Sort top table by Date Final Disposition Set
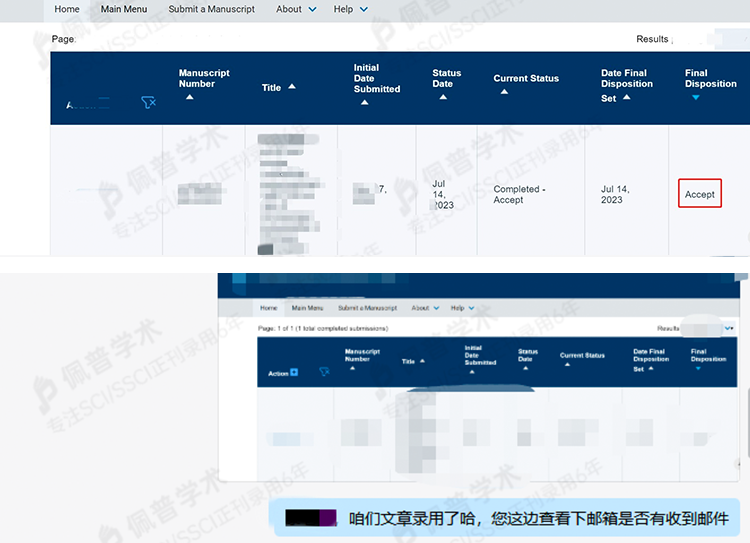750x543 pixels. (x=626, y=98)
